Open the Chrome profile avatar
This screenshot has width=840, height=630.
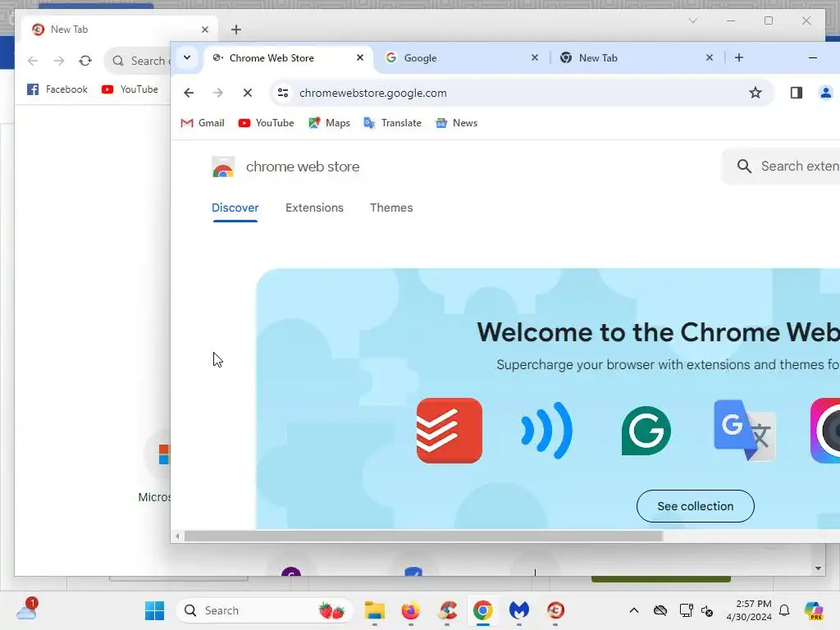(825, 93)
